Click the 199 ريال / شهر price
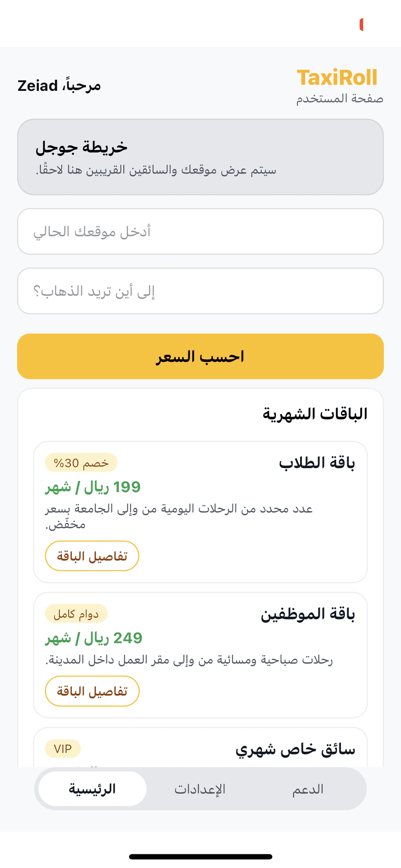This screenshot has width=401, height=868. point(93,487)
